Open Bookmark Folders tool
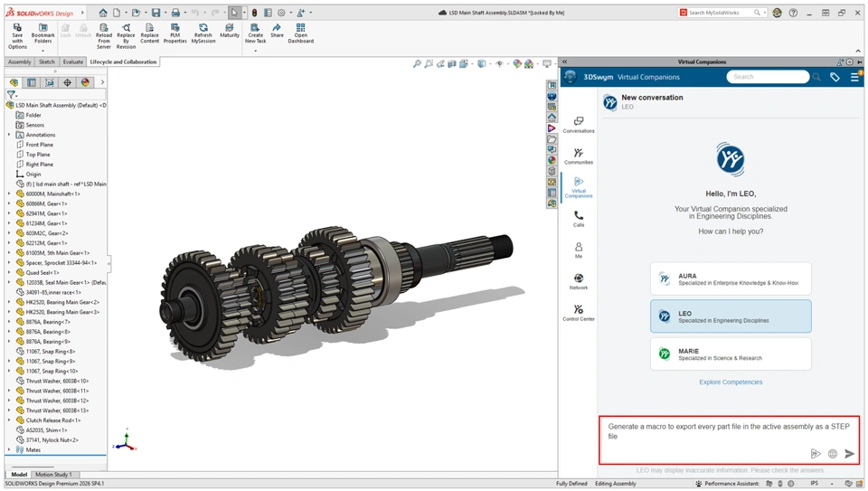Viewport: 868px width, 491px height. (42, 34)
